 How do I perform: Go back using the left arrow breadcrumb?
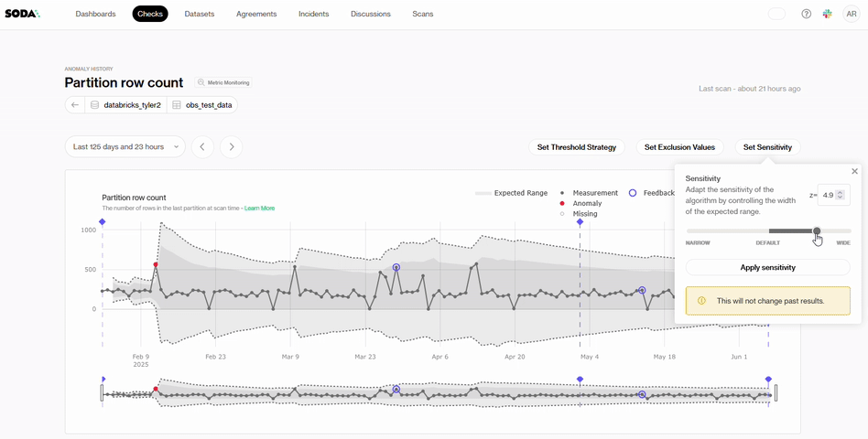pos(75,105)
